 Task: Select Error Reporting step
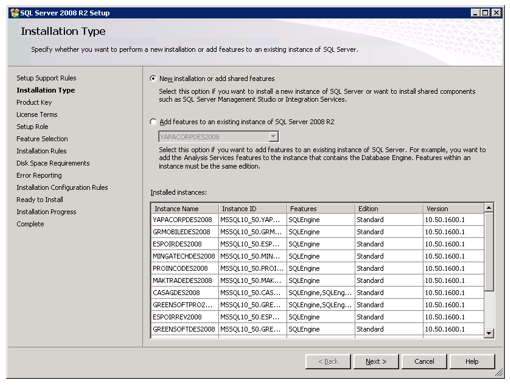coord(39,175)
